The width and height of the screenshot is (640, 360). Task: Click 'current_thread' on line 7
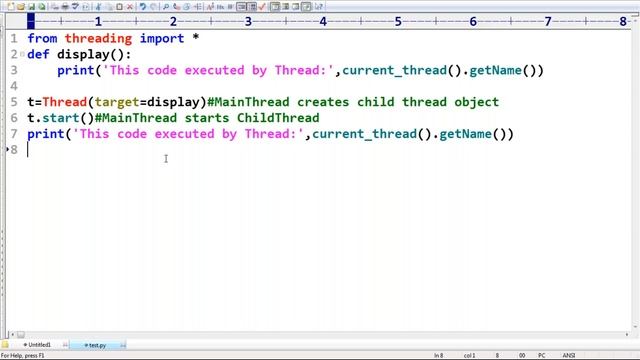tap(364, 134)
